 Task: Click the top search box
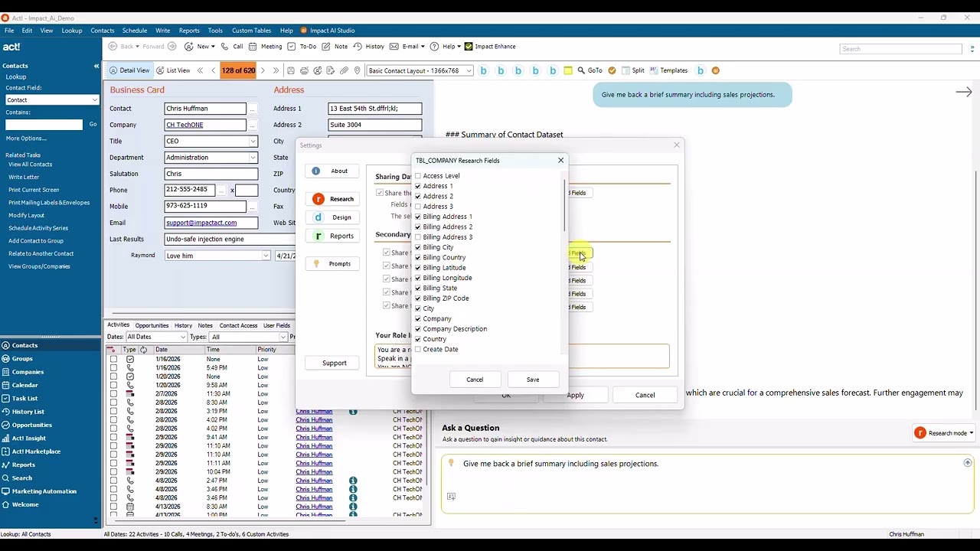(x=900, y=49)
